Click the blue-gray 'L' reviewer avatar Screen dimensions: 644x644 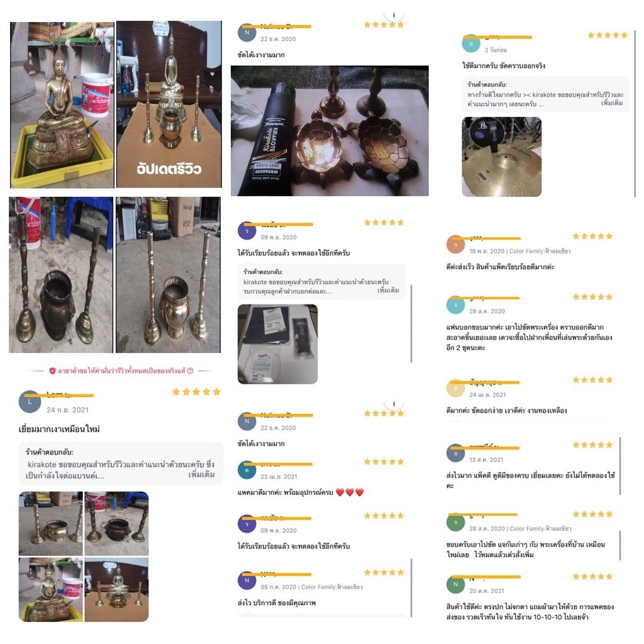[x=30, y=402]
